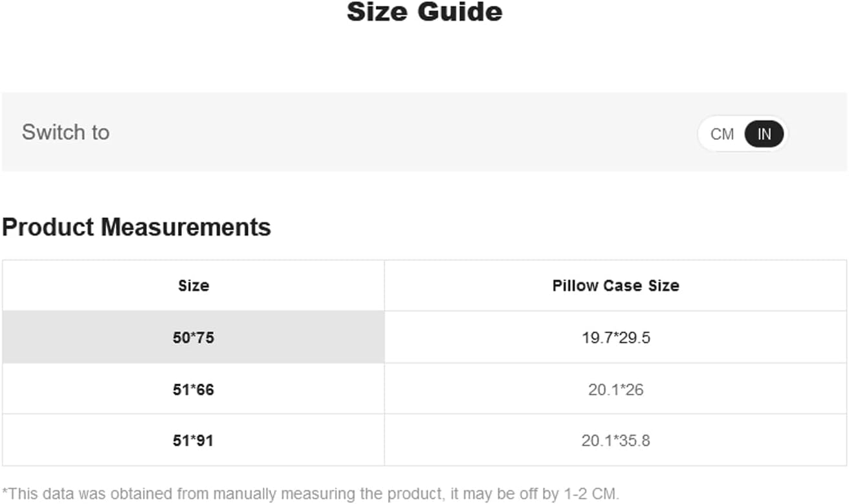This screenshot has height=504, width=849.
Task: Click the highlighted gray size cell
Action: pos(193,337)
